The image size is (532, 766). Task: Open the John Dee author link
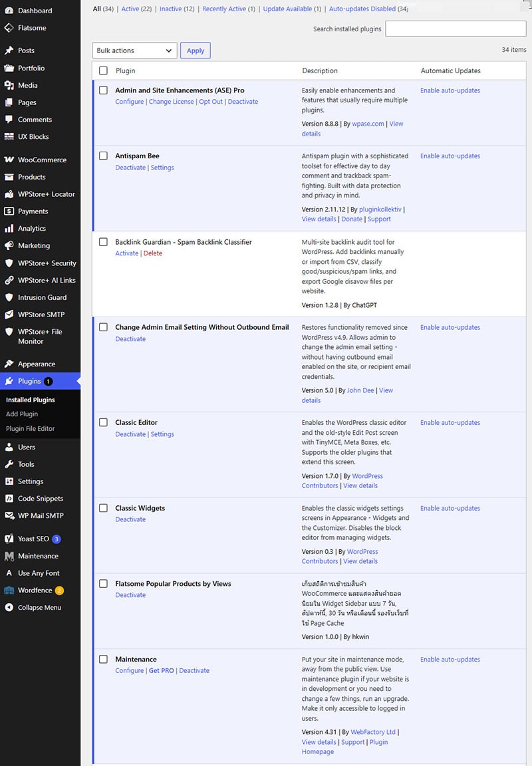(360, 390)
